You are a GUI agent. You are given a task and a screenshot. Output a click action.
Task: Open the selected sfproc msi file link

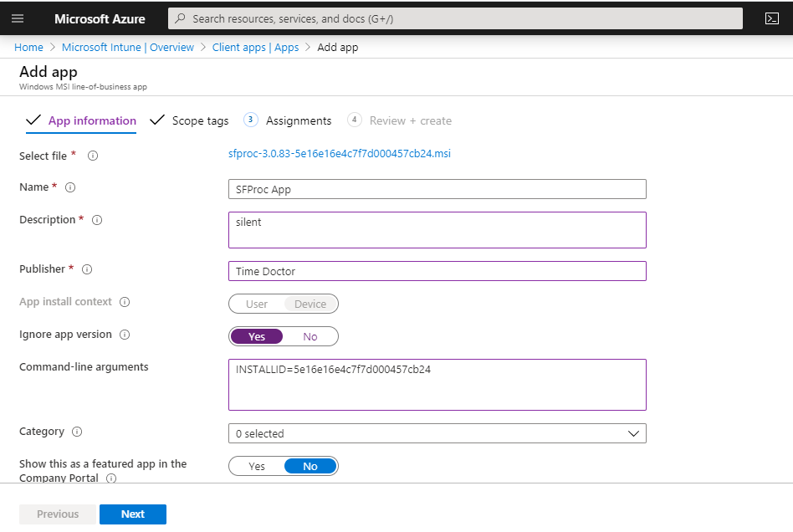(x=340, y=154)
